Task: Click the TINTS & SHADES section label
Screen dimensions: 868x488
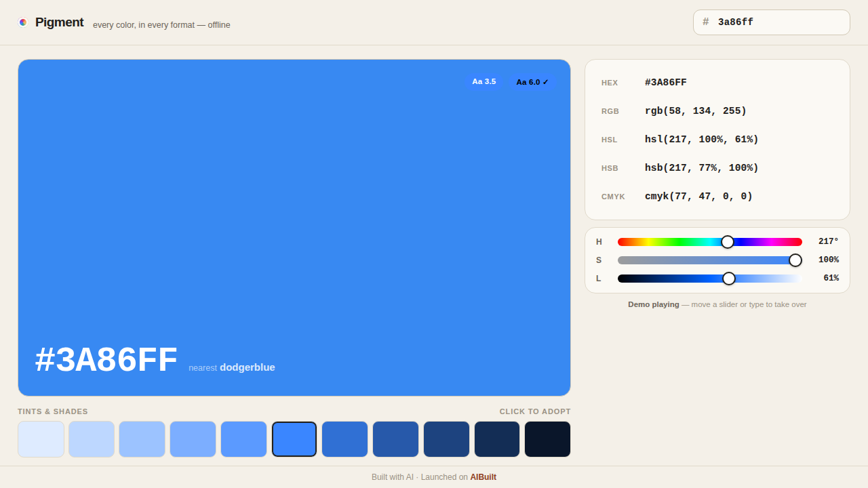Action: (53, 411)
